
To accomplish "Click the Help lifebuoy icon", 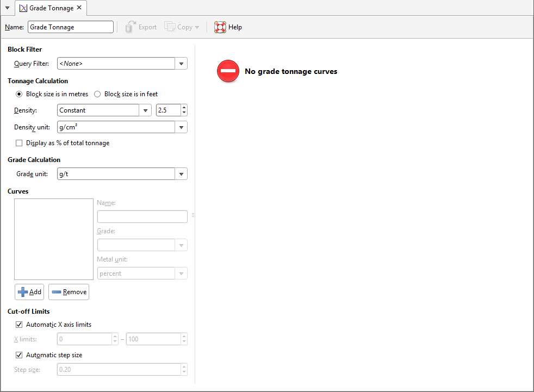I will (220, 27).
